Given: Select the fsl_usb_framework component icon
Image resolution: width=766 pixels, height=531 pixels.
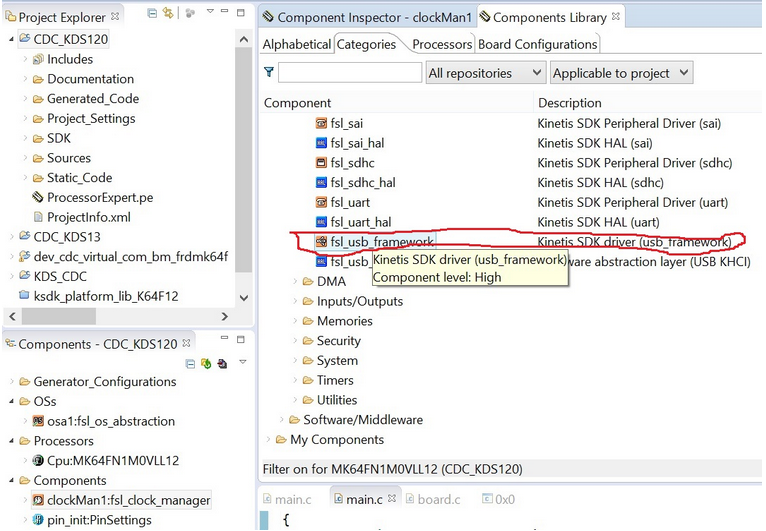Looking at the screenshot, I should click(x=321, y=241).
